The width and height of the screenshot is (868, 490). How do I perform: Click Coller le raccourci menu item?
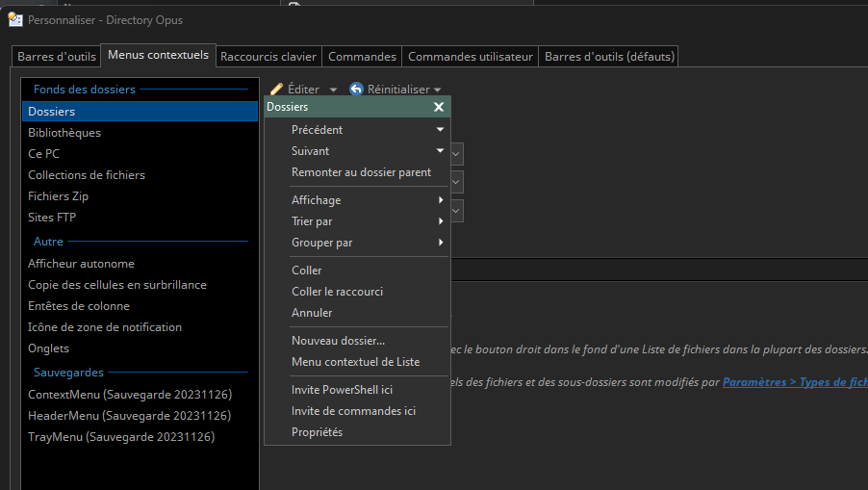(x=358, y=292)
